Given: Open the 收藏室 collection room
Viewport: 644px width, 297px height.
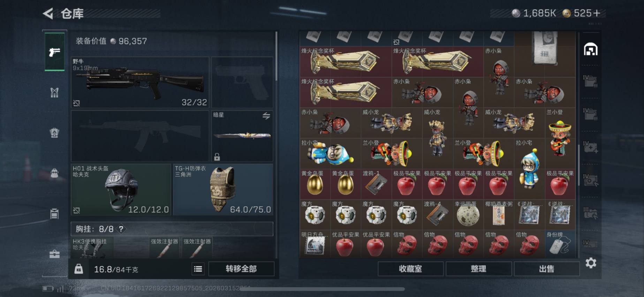Looking at the screenshot, I should 410,269.
